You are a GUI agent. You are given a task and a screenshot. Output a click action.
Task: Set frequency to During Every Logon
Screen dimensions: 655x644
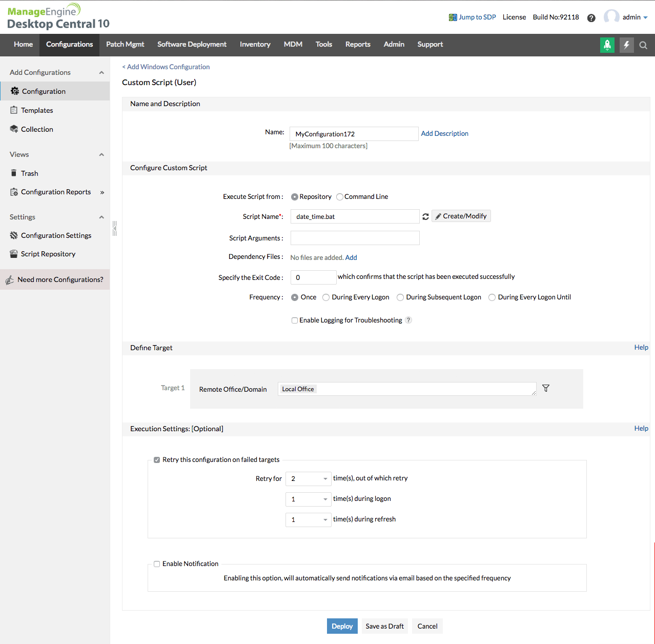coord(326,297)
